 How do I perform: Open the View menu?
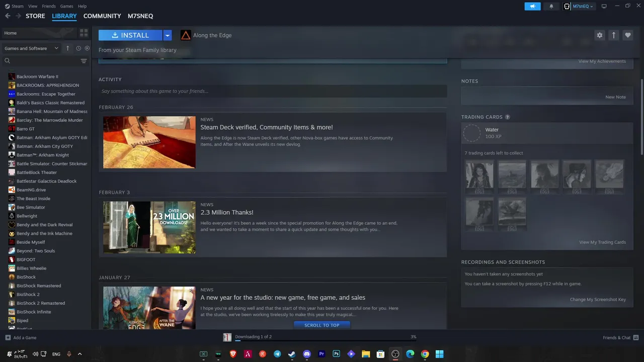click(33, 6)
